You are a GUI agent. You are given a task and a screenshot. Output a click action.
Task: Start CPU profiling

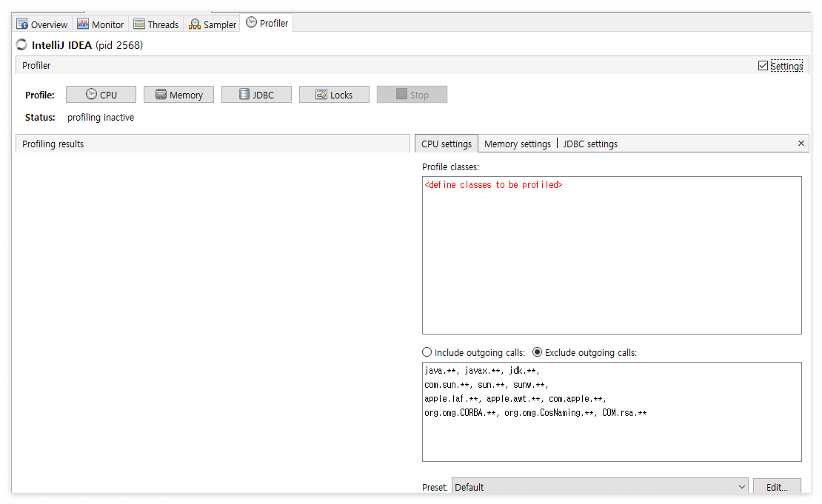click(101, 95)
